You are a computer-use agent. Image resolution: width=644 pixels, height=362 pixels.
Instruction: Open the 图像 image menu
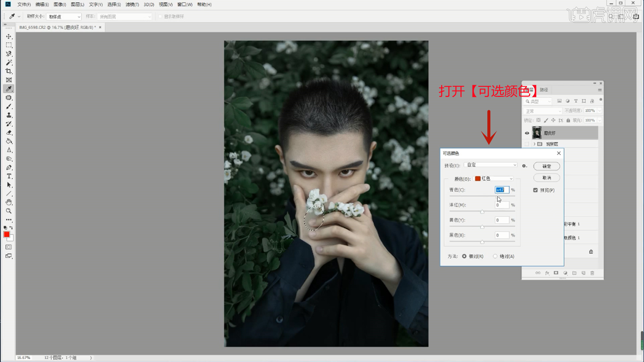tap(60, 4)
